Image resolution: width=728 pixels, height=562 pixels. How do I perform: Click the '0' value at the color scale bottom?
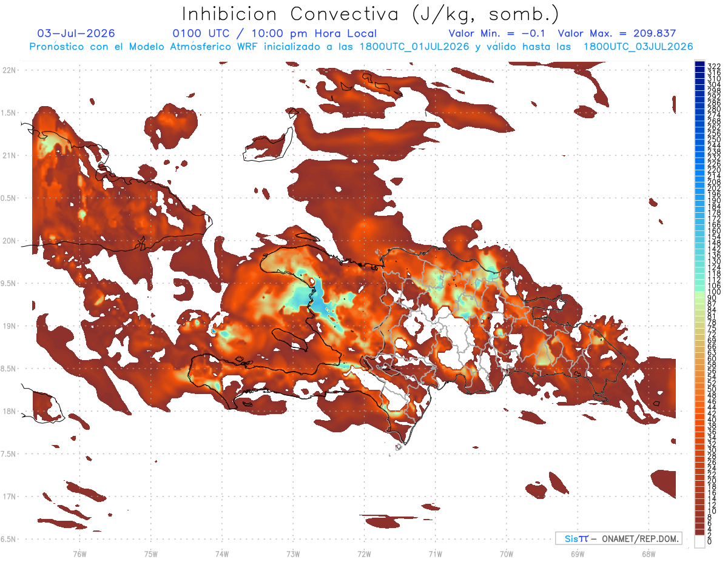tap(710, 541)
